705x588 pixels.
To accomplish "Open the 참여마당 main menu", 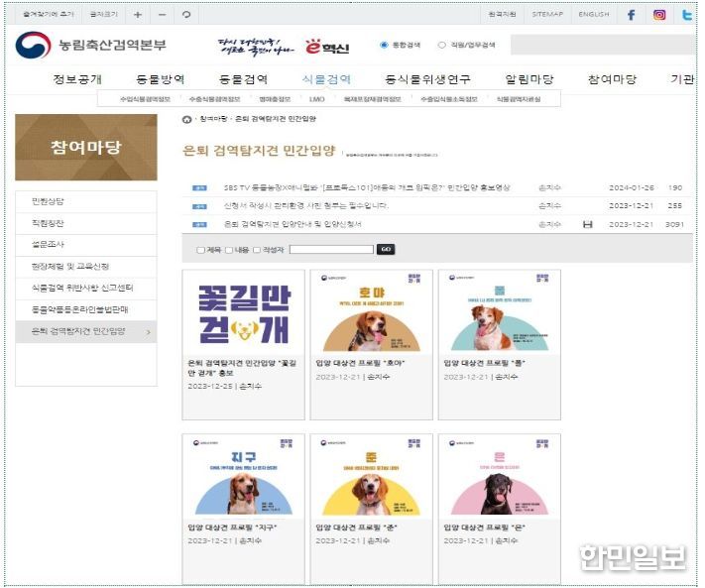I will point(613,79).
